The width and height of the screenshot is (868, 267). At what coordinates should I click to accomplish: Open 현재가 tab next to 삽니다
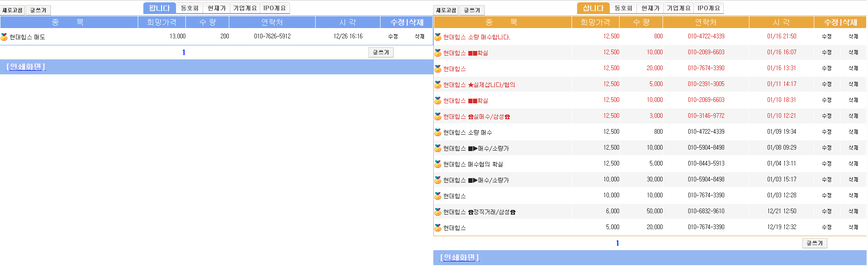tap(650, 8)
